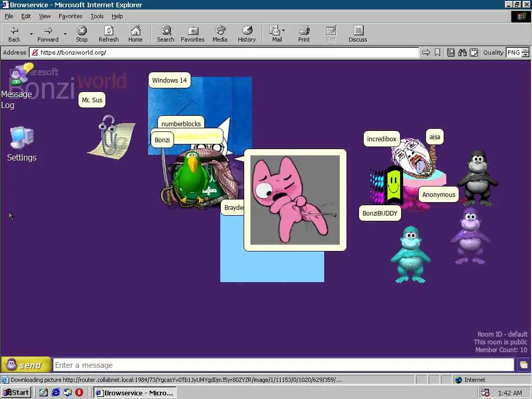Image resolution: width=532 pixels, height=399 pixels.
Task: Click the purple Bonzi gorilla character
Action: [471, 236]
